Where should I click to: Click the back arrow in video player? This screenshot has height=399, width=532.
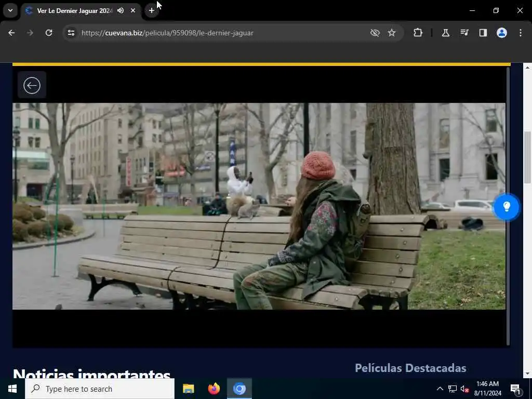coord(32,85)
